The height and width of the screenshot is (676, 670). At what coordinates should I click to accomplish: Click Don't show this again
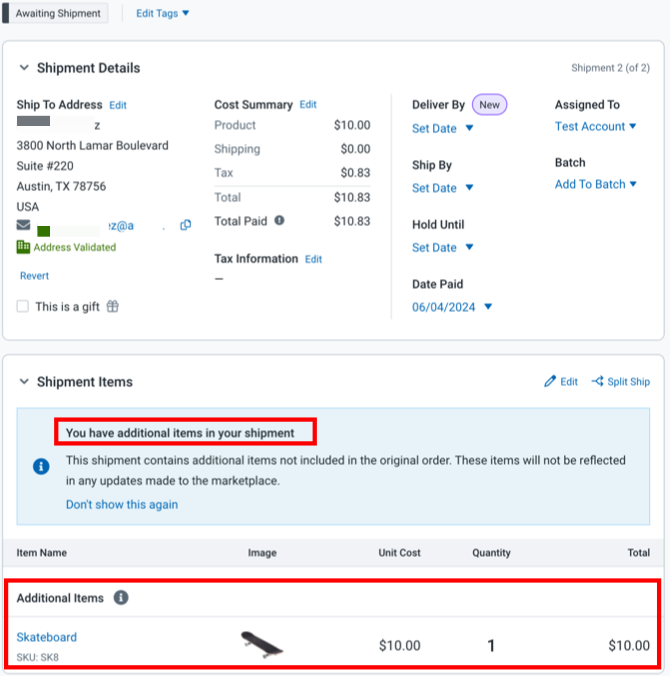click(122, 504)
